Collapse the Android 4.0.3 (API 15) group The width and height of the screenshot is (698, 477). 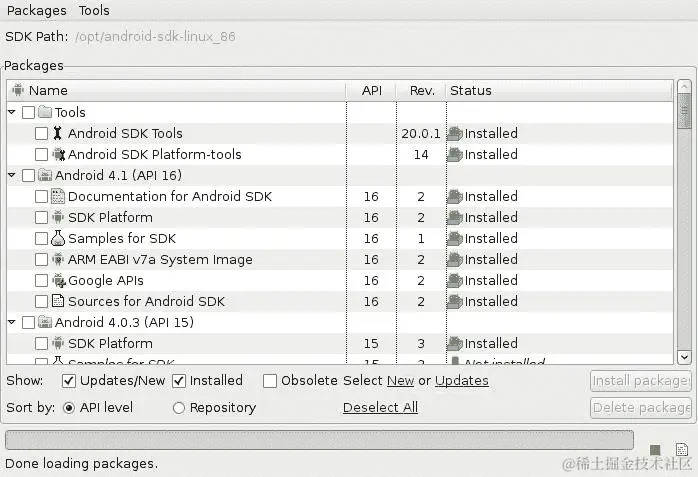(12, 323)
